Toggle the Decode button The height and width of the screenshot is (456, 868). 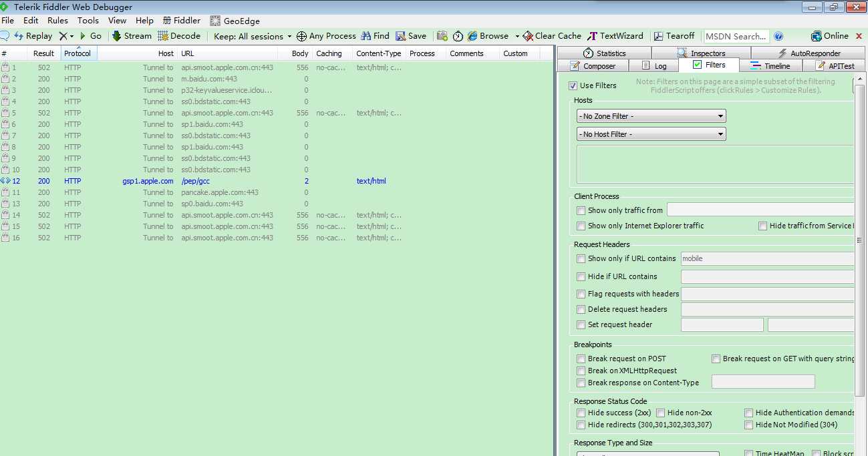point(179,36)
